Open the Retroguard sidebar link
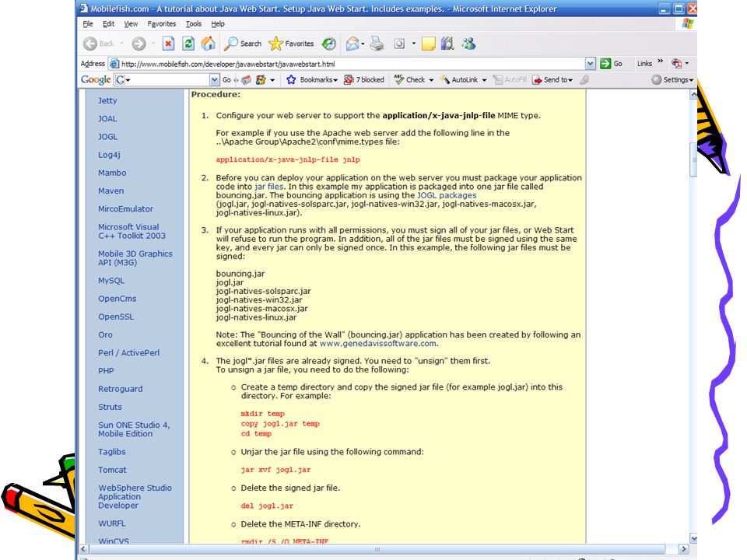 (x=121, y=389)
